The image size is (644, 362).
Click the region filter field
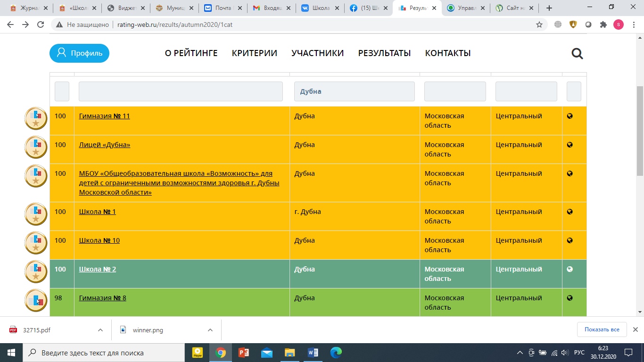pos(455,91)
